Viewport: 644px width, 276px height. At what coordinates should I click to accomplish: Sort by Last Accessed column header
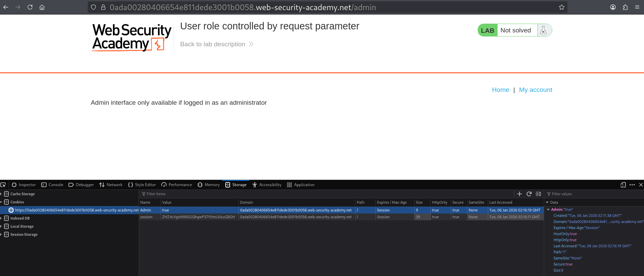(516, 202)
